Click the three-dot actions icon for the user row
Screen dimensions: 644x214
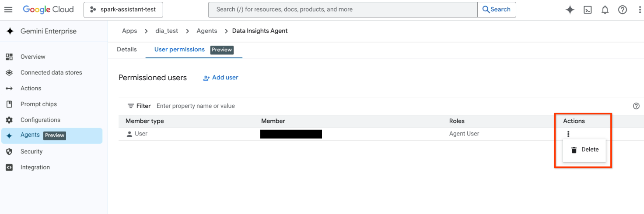coord(568,134)
